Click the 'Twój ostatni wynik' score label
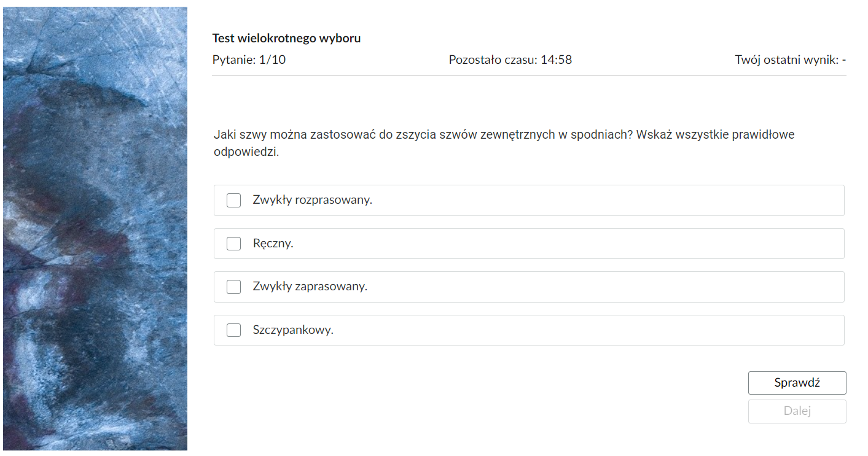Image resolution: width=868 pixels, height=456 pixels. point(791,60)
